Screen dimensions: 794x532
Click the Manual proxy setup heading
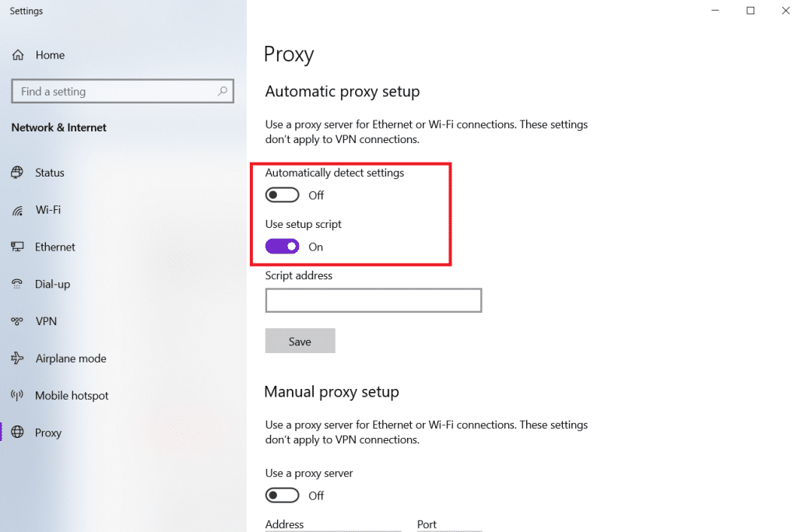(332, 392)
